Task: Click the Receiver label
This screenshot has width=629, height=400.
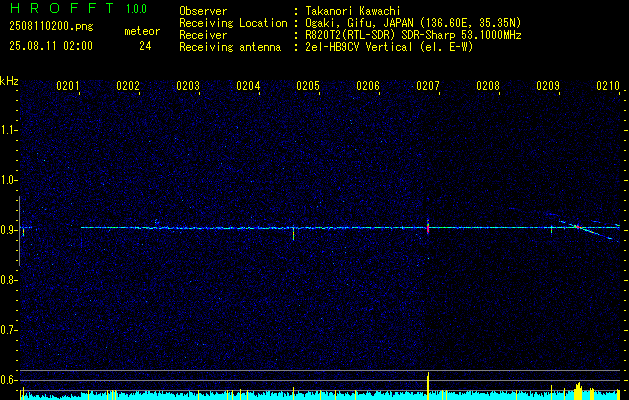Action: tap(203, 35)
